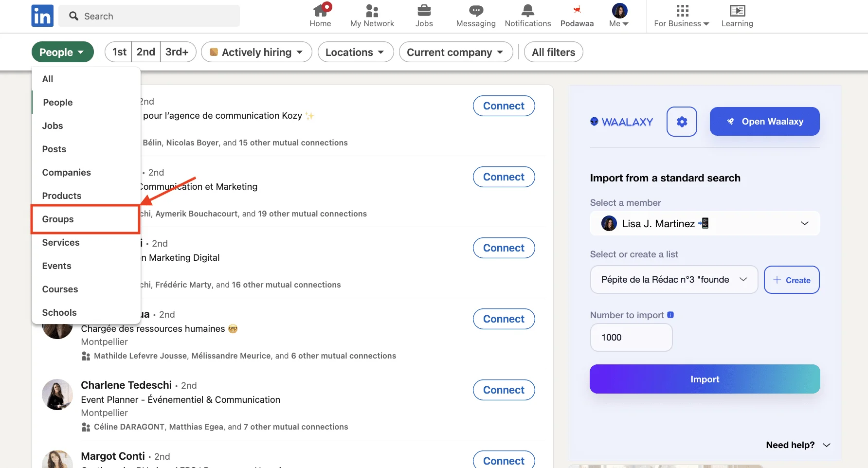The image size is (868, 468).
Task: Expand the Current company dropdown
Action: click(456, 52)
